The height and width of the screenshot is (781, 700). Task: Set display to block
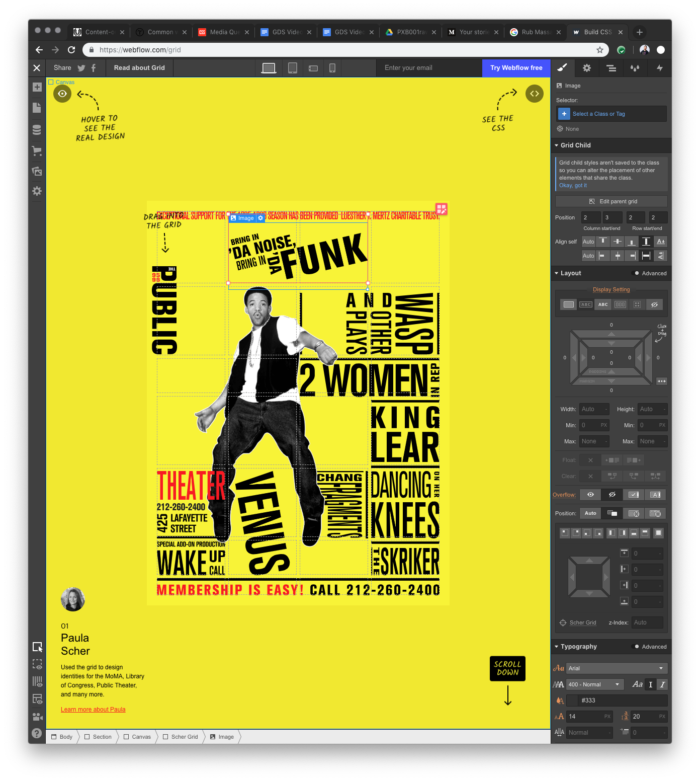point(569,304)
